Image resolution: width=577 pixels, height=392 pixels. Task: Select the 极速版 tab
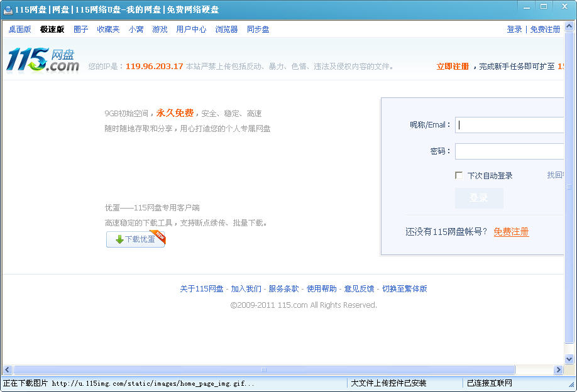click(x=52, y=30)
